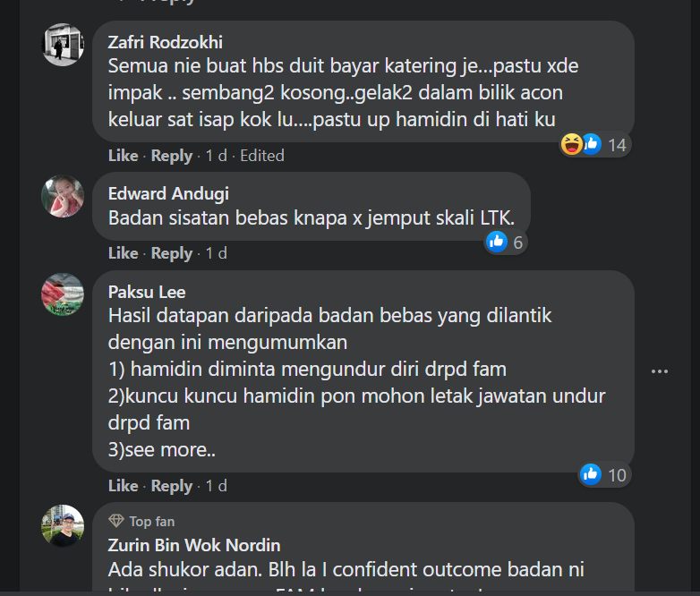Open the laughing reaction on Zafri's comment
Image resolution: width=700 pixels, height=596 pixels.
click(x=571, y=144)
